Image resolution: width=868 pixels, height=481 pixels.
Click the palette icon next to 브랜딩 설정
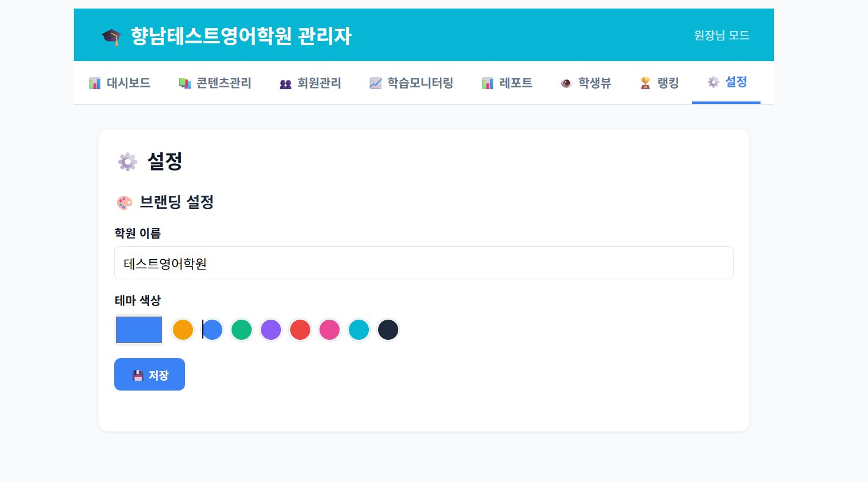pos(124,202)
